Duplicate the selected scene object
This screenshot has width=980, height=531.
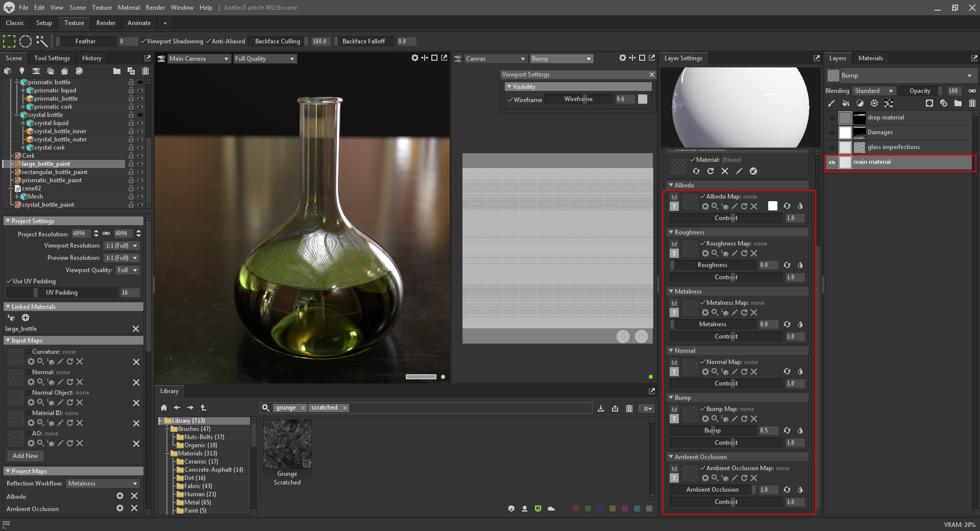(131, 71)
